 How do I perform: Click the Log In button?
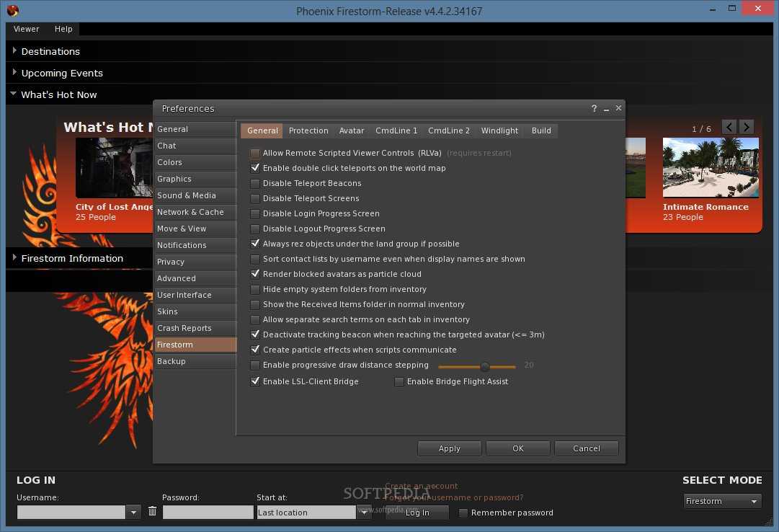click(x=417, y=513)
